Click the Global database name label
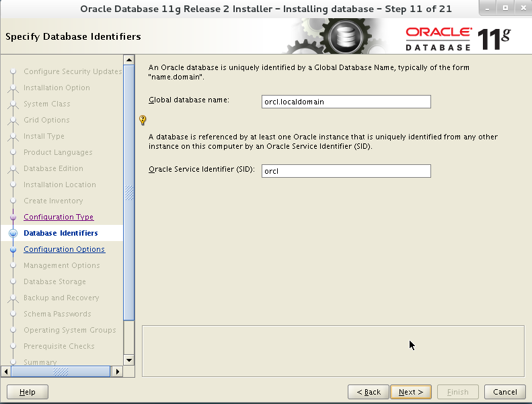 point(189,100)
